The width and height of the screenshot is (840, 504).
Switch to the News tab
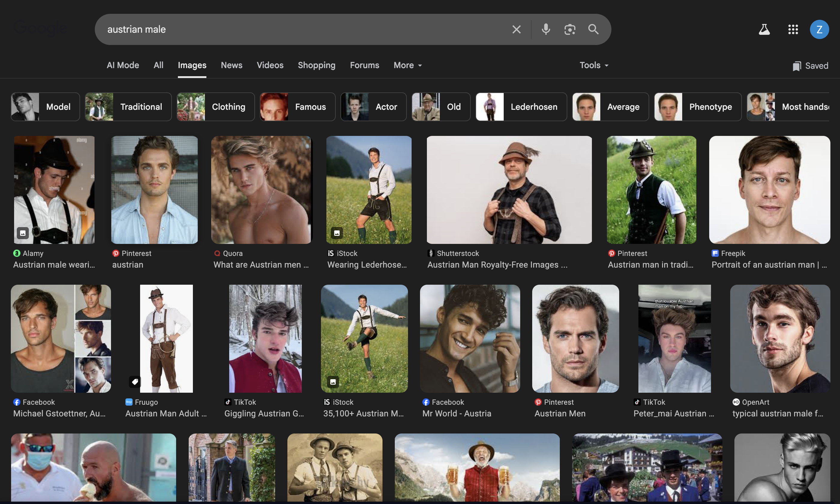coord(232,65)
